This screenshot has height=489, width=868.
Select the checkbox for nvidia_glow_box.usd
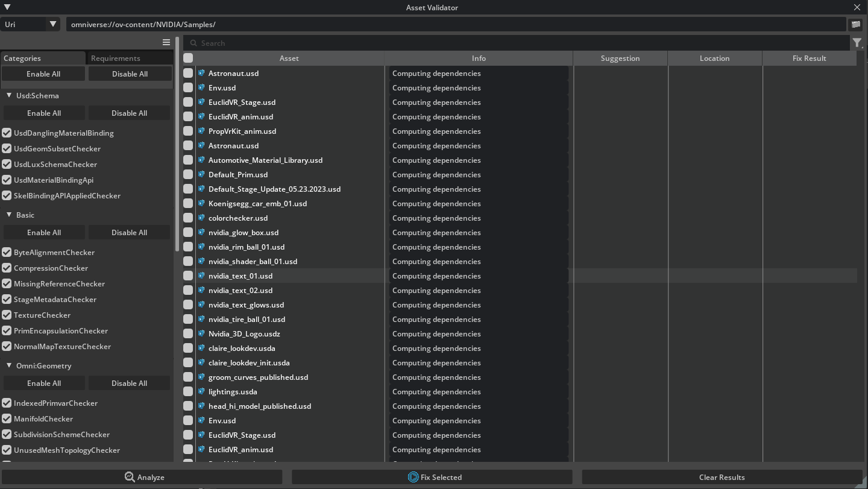coord(188,232)
